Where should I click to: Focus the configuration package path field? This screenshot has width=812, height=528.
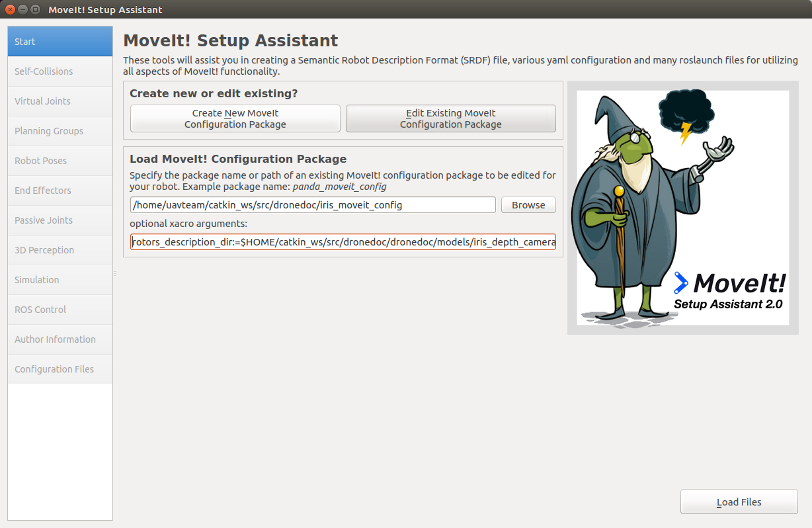point(313,205)
